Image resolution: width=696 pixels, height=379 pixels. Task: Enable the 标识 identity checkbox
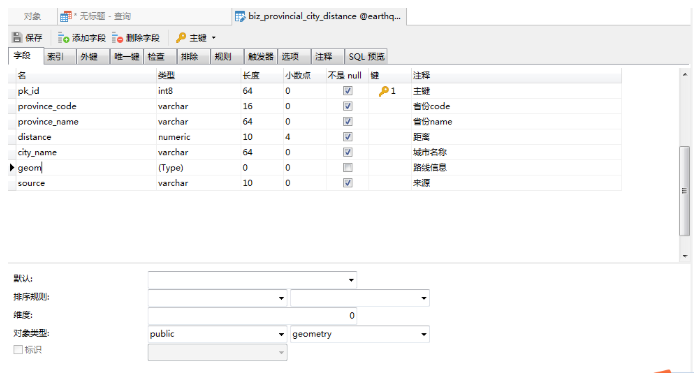click(18, 350)
